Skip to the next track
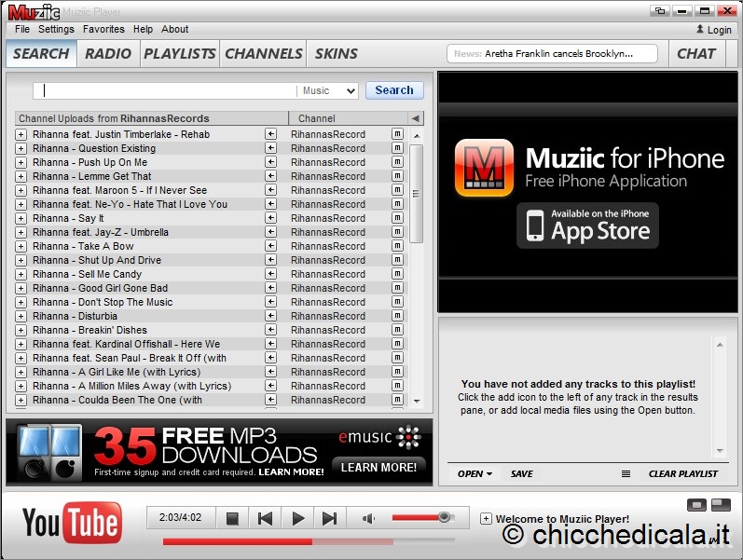This screenshot has width=743, height=560. click(329, 518)
